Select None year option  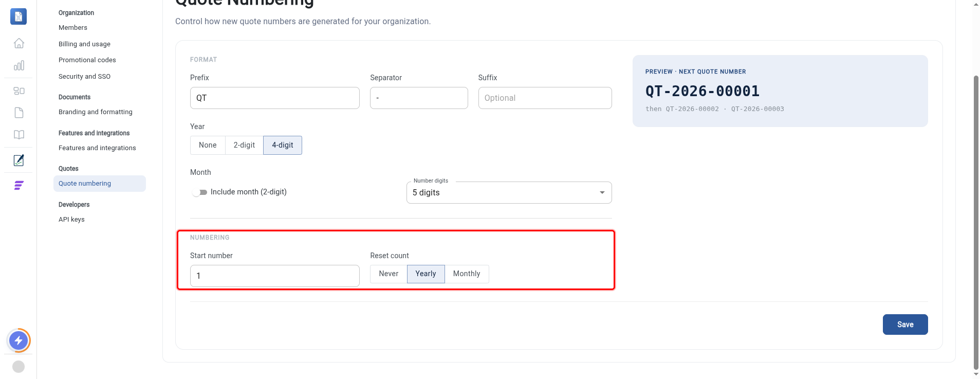[208, 145]
